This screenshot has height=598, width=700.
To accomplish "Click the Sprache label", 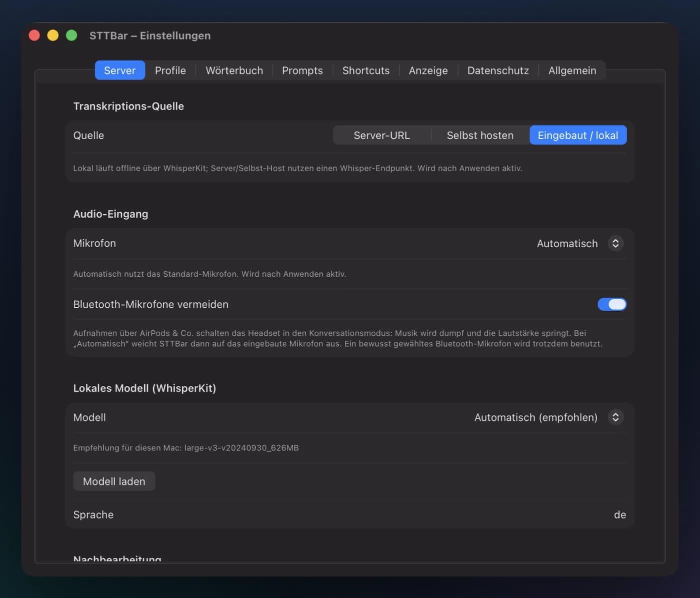I will 93,515.
